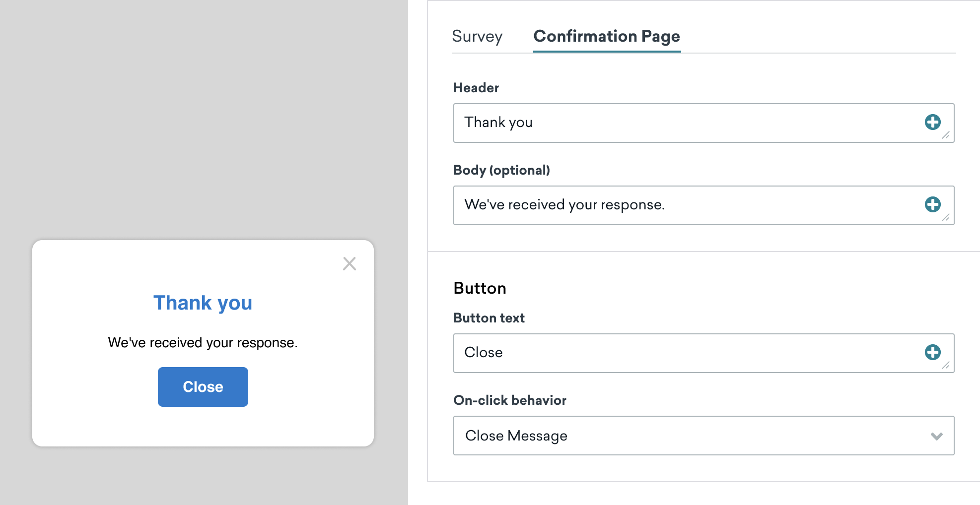Click the blue Close button in preview
The width and height of the screenshot is (980, 505).
point(203,387)
